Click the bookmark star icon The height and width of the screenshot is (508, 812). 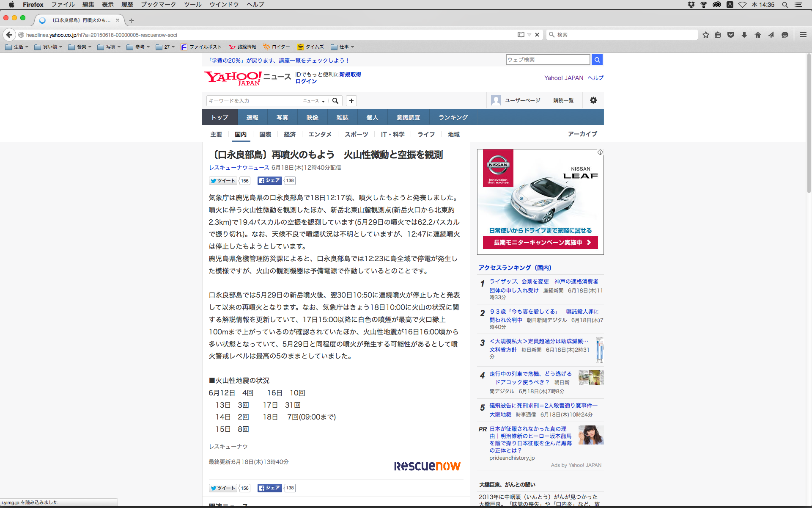tap(705, 35)
